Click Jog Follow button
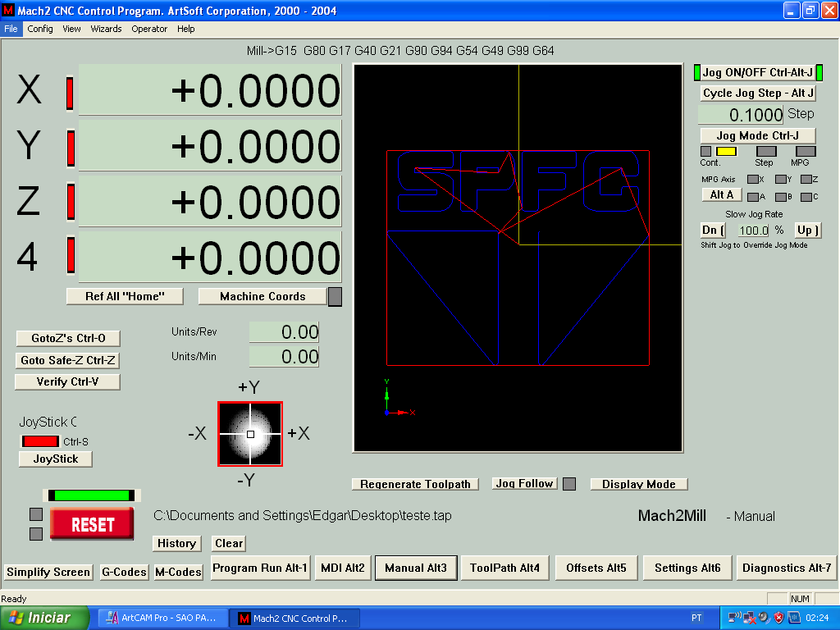This screenshot has height=630, width=840. [x=524, y=484]
